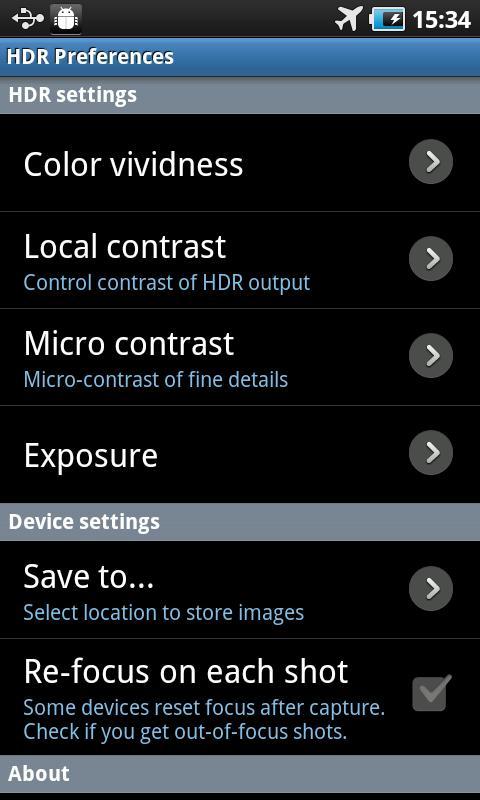
Task: Tap the airplane mode icon
Action: point(349,19)
